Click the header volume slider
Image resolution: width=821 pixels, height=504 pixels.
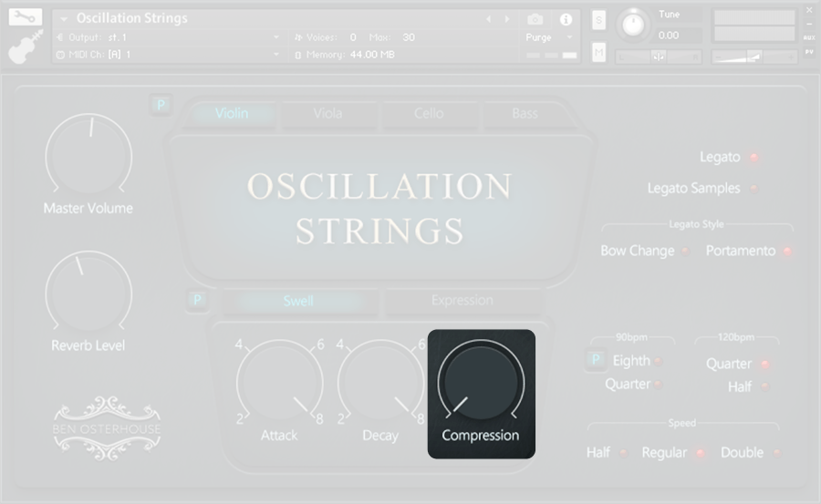pyautogui.click(x=754, y=57)
